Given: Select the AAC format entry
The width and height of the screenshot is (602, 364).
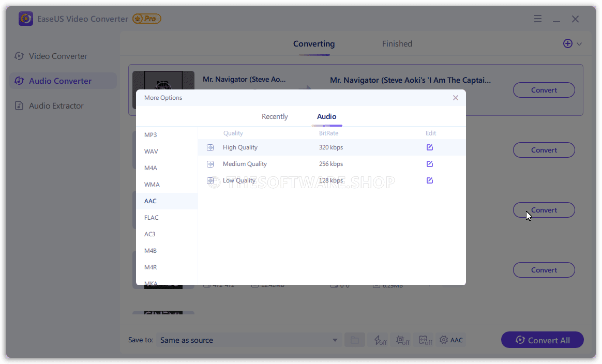Looking at the screenshot, I should [167, 201].
